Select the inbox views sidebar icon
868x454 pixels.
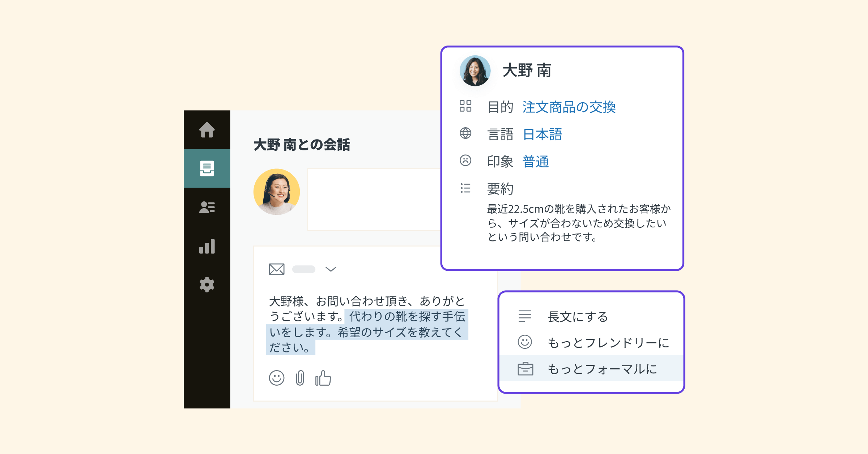click(x=207, y=168)
